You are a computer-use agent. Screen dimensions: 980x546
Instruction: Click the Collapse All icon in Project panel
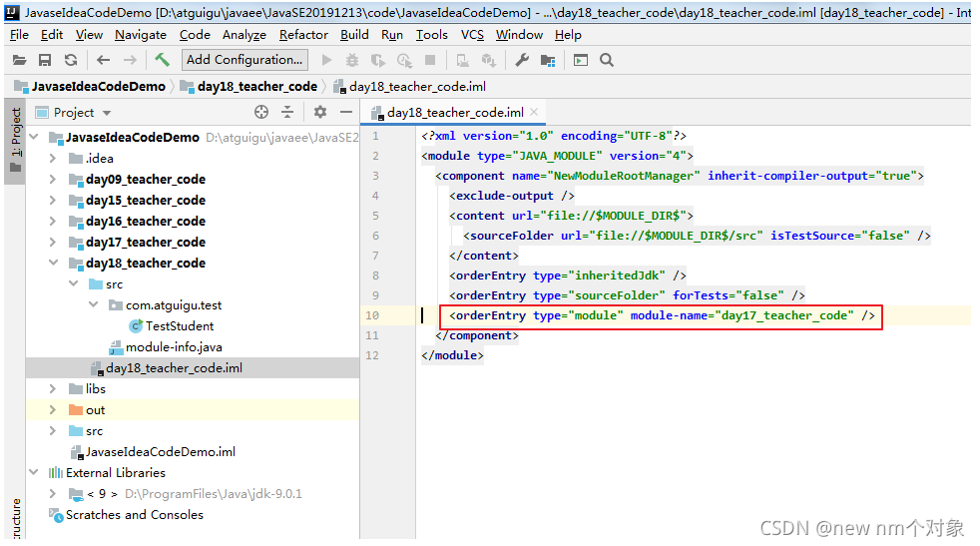(287, 112)
